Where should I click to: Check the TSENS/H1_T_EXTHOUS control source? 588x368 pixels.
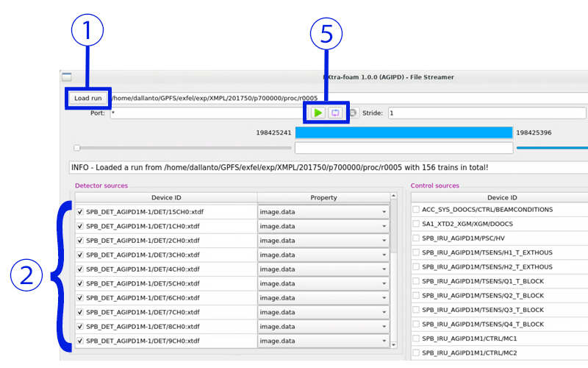(x=416, y=252)
